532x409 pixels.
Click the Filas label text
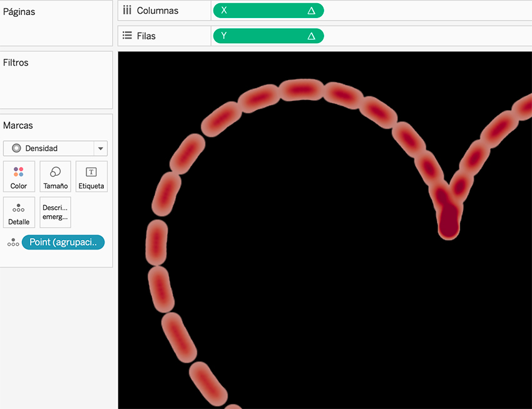point(146,36)
